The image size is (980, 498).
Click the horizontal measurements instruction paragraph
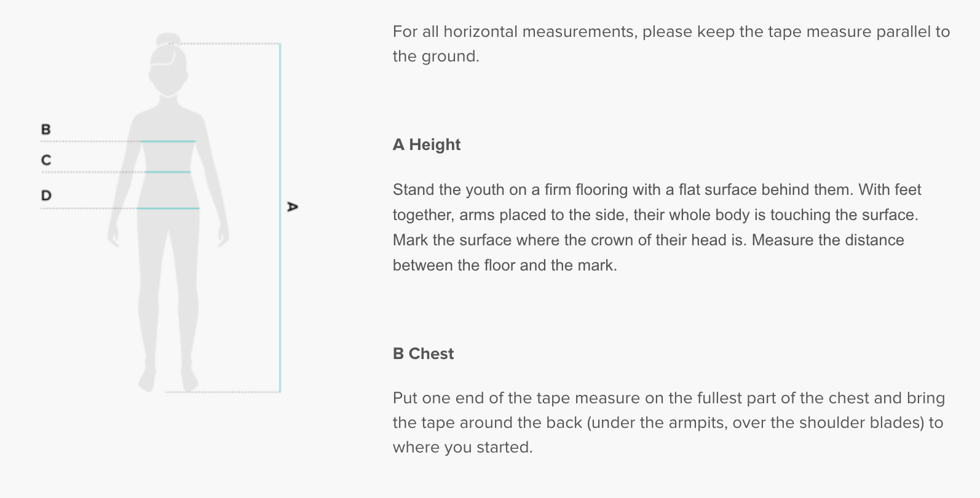pyautogui.click(x=671, y=44)
